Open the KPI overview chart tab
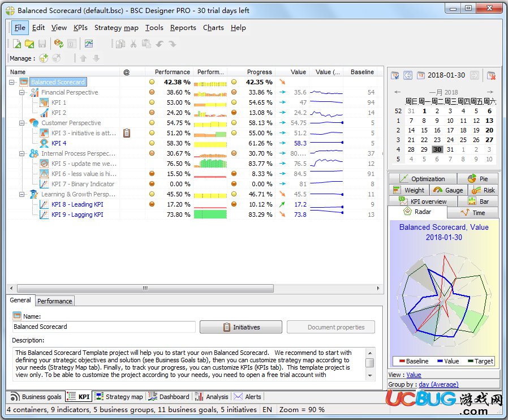The image size is (508, 420). tap(423, 202)
